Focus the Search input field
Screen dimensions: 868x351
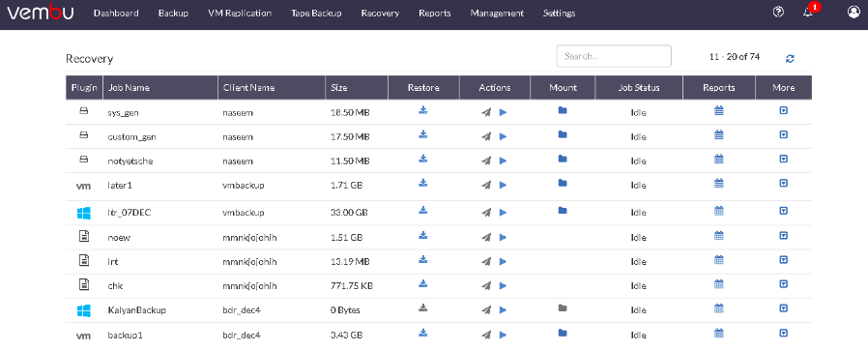pos(614,56)
